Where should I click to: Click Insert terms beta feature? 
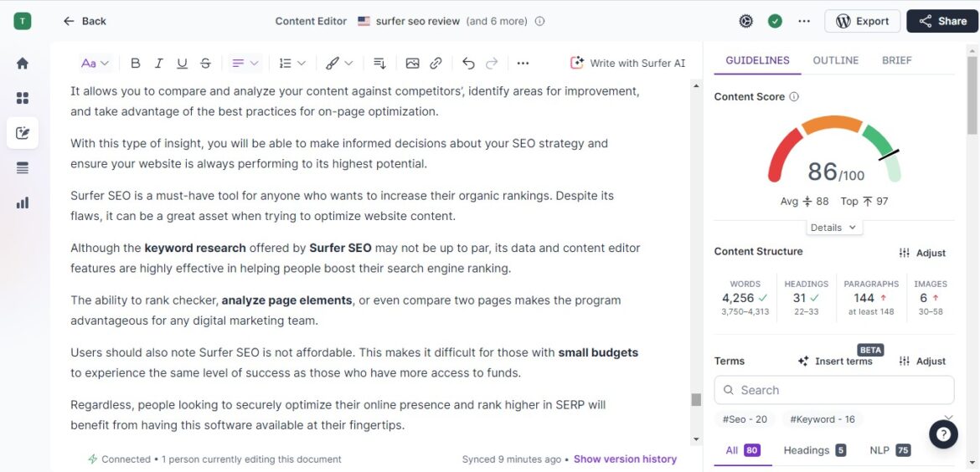point(836,361)
